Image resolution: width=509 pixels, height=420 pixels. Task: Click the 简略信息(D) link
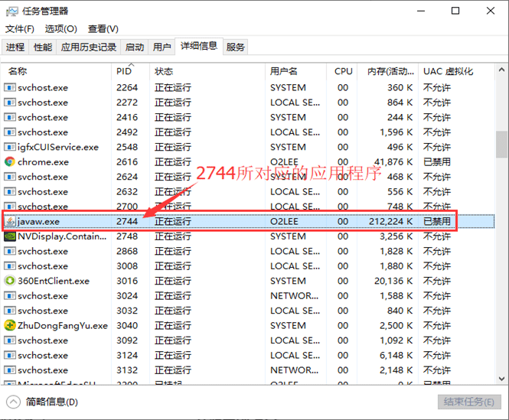(52, 402)
